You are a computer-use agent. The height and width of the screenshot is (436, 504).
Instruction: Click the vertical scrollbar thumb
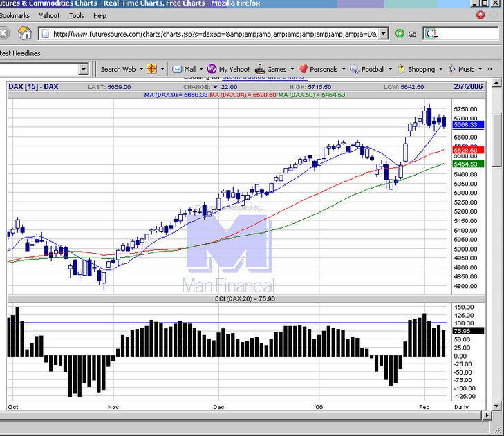click(x=496, y=140)
